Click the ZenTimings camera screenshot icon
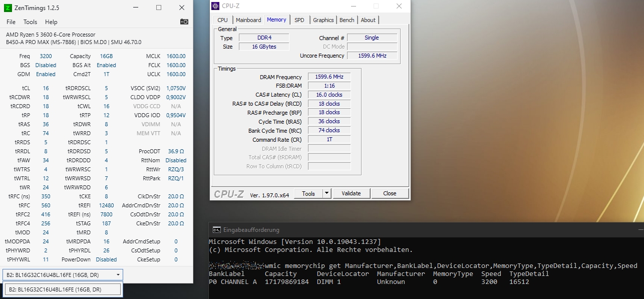This screenshot has width=644, height=299. 184,22
